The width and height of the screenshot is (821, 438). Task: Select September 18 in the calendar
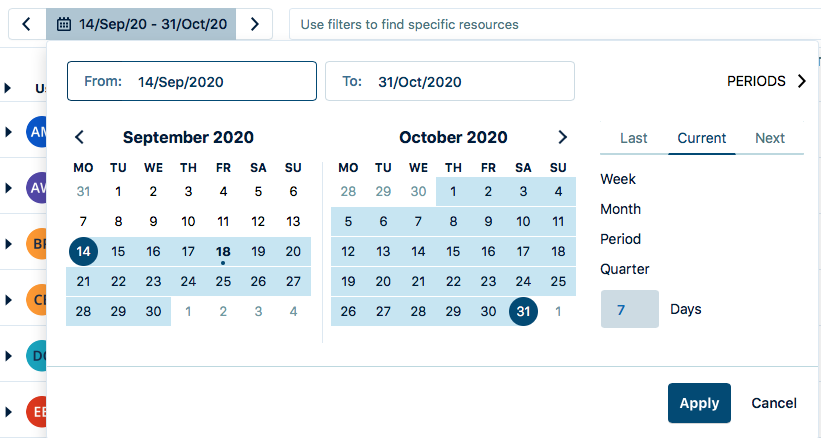pos(223,252)
